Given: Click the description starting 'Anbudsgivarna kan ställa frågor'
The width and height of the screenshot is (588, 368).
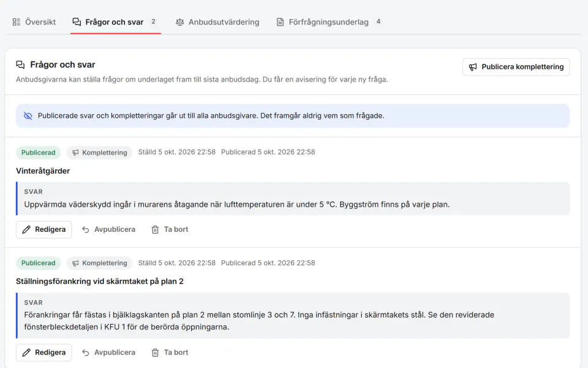Looking at the screenshot, I should point(202,79).
